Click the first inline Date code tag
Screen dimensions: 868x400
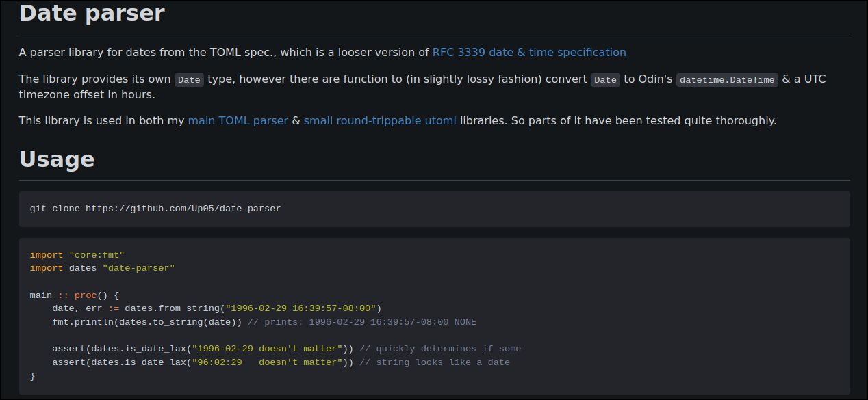(189, 80)
